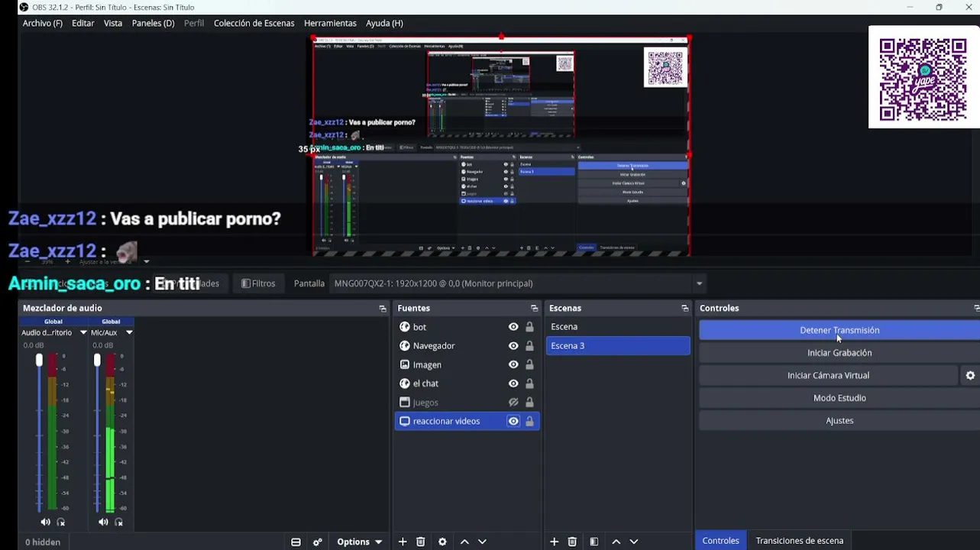The image size is (980, 550).
Task: Open scene filters icon in Escenas toolbar
Action: [594, 542]
